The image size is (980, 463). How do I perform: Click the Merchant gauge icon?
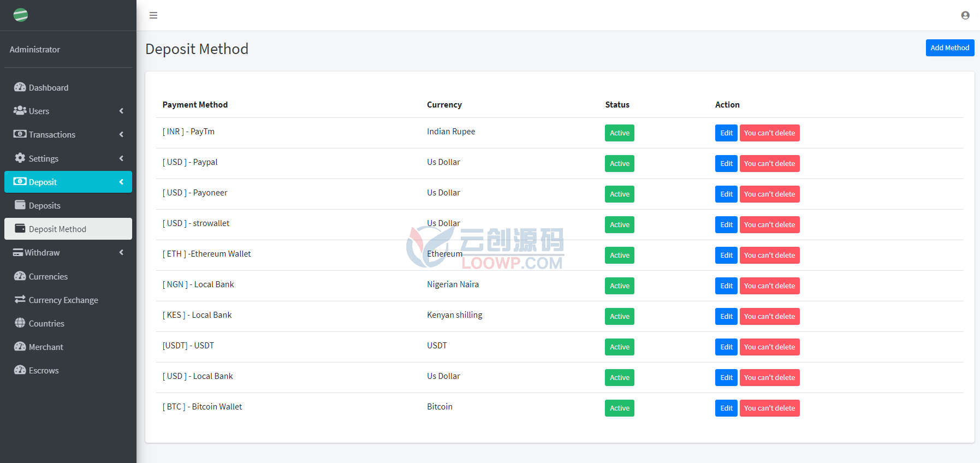coord(20,347)
